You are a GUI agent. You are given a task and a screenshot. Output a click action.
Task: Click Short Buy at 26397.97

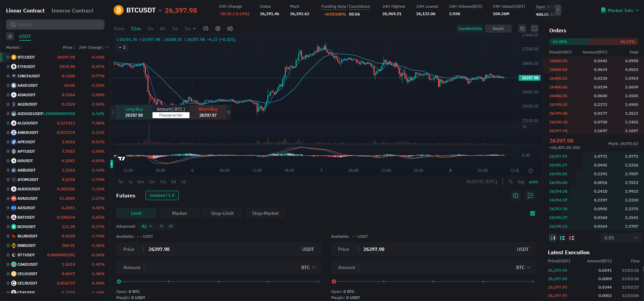coord(208,112)
